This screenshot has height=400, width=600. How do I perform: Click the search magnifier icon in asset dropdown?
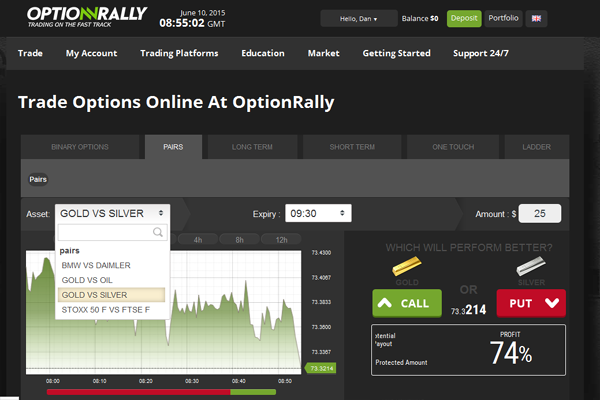[158, 232]
